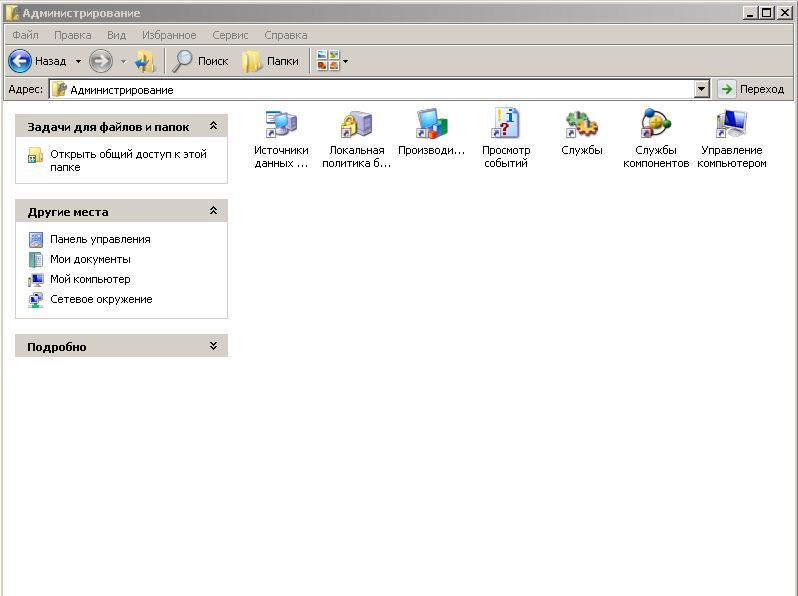Click the Переход go button
This screenshot has height=596, width=798.
point(752,89)
